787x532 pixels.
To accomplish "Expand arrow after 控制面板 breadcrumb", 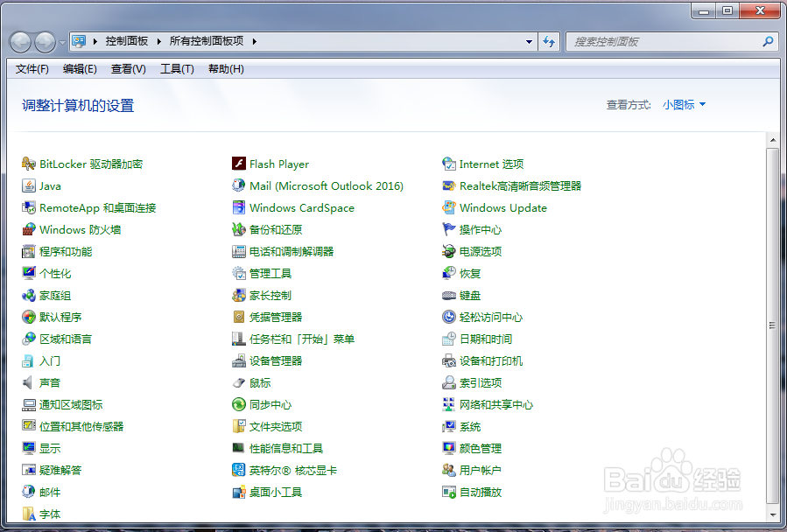I will pos(159,42).
